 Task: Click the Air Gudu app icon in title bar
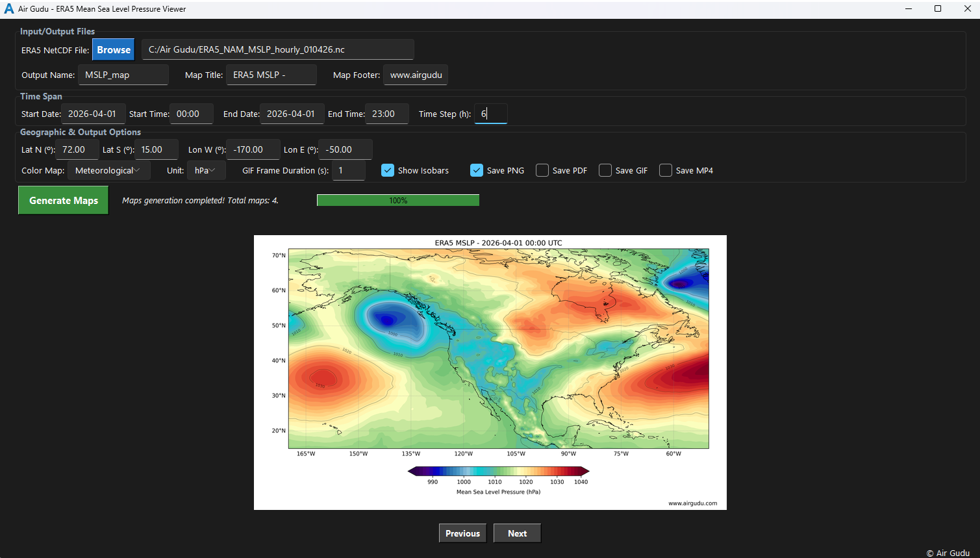9,9
